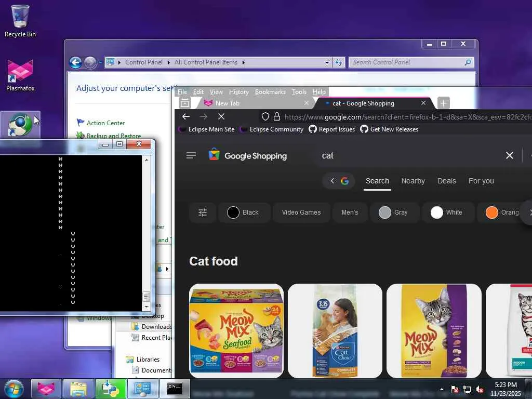Open the Windows Start button

tap(14, 389)
